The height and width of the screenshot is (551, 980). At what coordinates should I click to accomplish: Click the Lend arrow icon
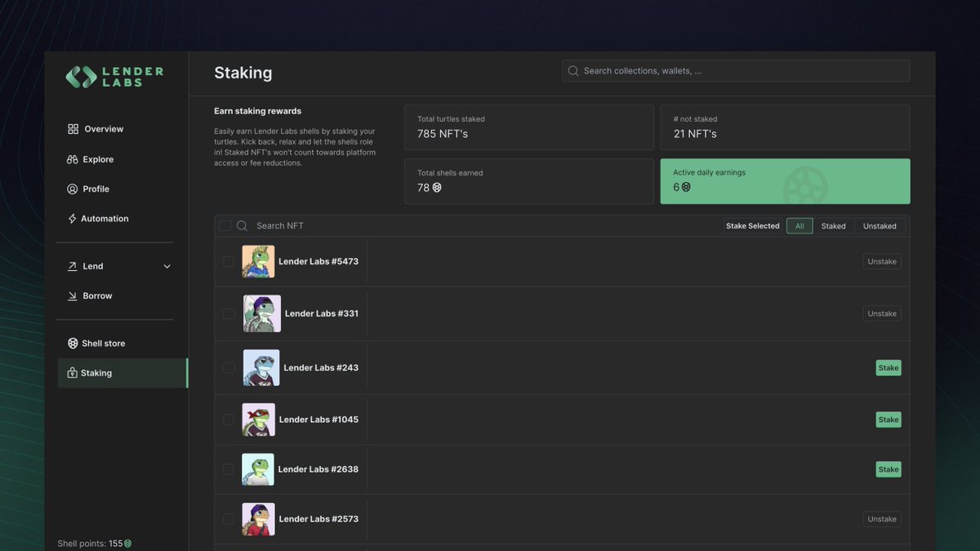[x=73, y=266]
